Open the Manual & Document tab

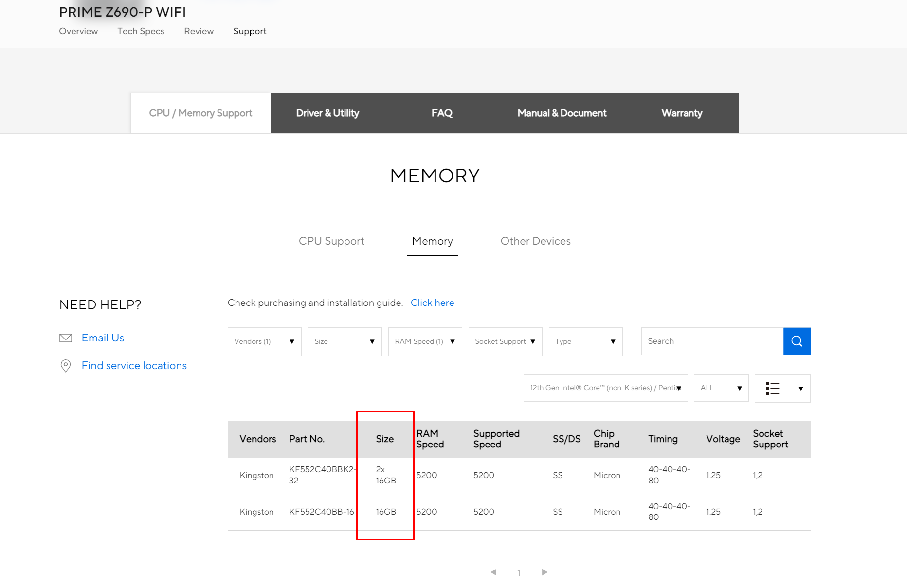tap(562, 113)
